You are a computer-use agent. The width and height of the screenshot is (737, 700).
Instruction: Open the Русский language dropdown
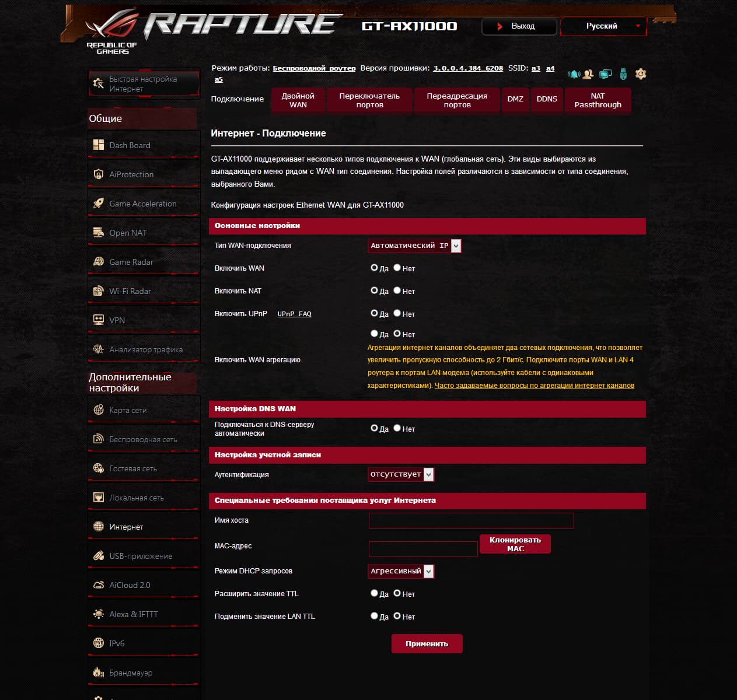(603, 26)
